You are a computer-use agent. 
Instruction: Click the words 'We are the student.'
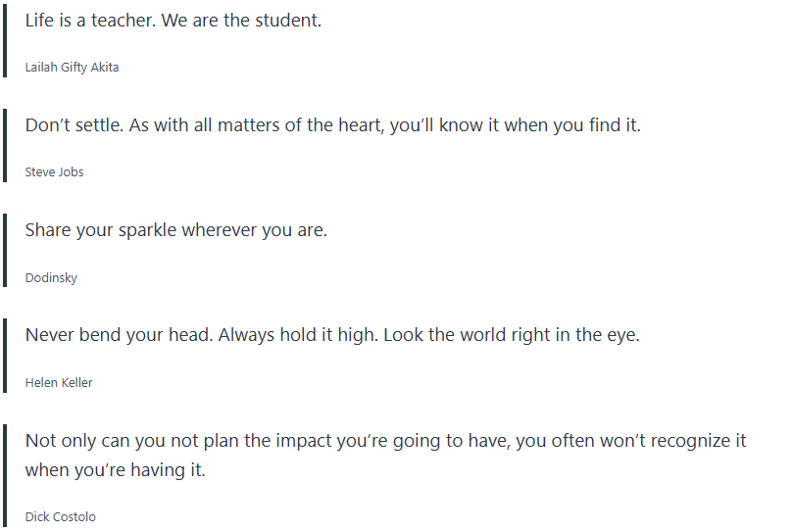point(239,20)
